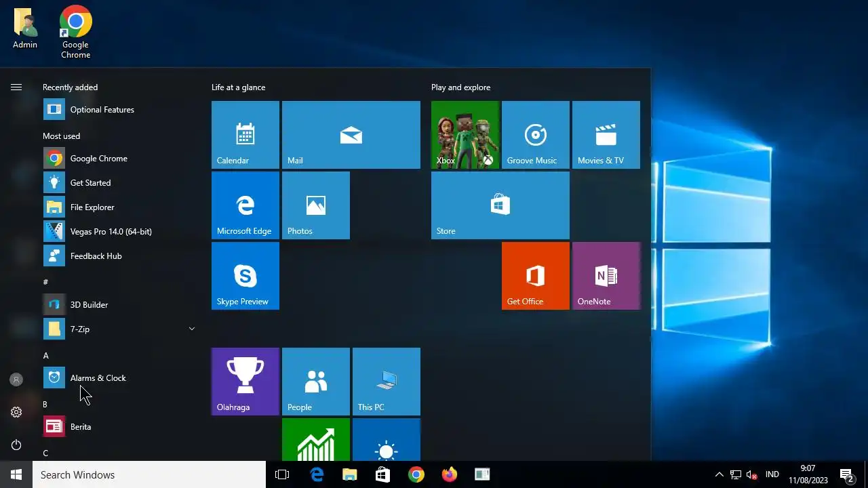Click the network status tray icon
This screenshot has width=868, height=488.
(736, 474)
